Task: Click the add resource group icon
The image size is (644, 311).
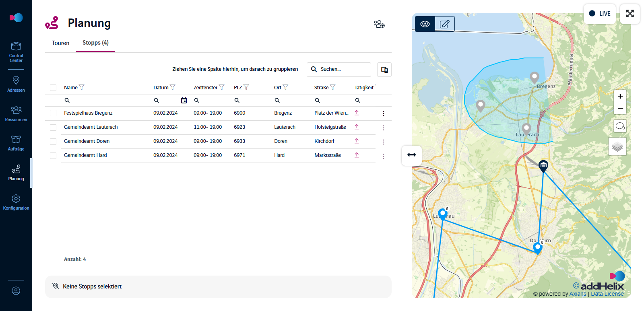Action: (379, 24)
